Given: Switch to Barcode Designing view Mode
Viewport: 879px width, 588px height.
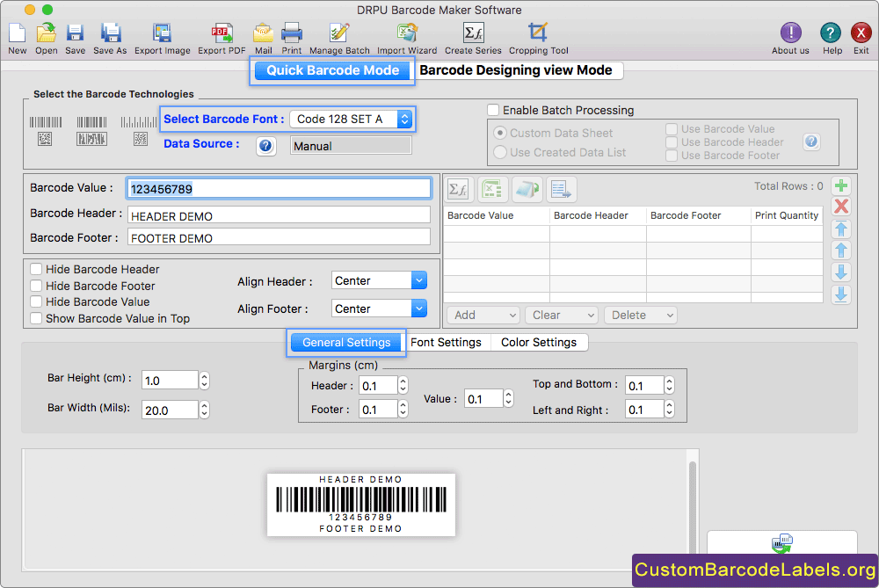Looking at the screenshot, I should (516, 70).
